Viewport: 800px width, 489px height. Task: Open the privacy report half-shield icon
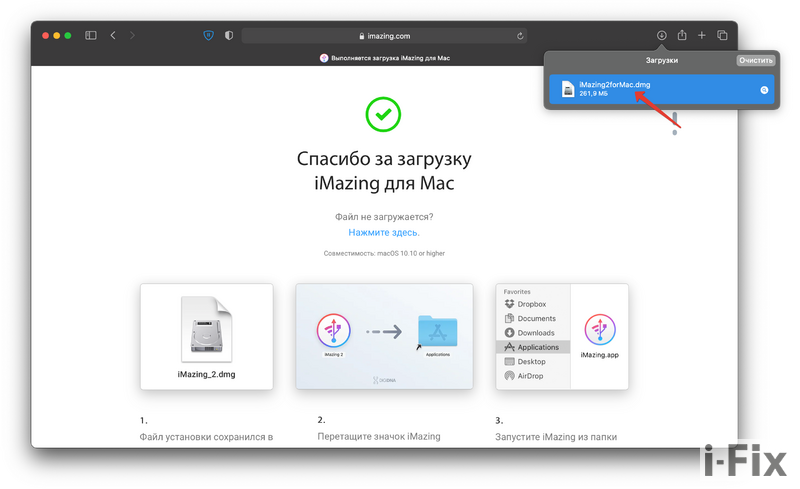tap(229, 36)
